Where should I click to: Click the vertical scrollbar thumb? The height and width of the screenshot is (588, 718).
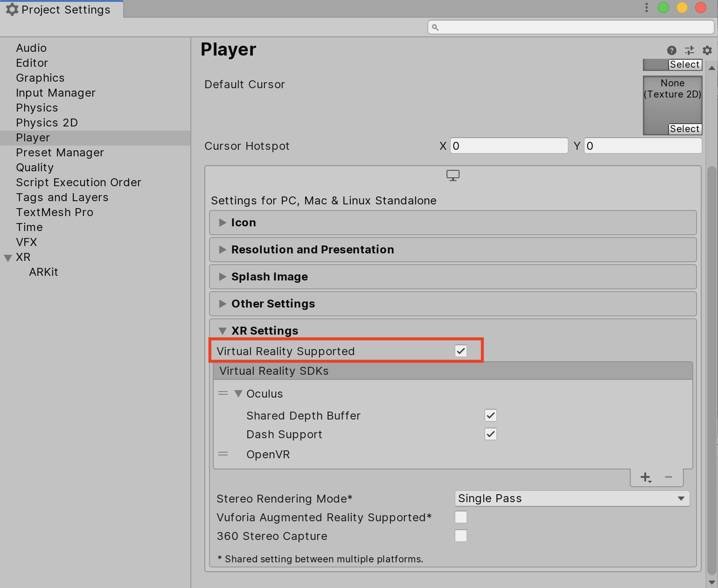point(711,370)
